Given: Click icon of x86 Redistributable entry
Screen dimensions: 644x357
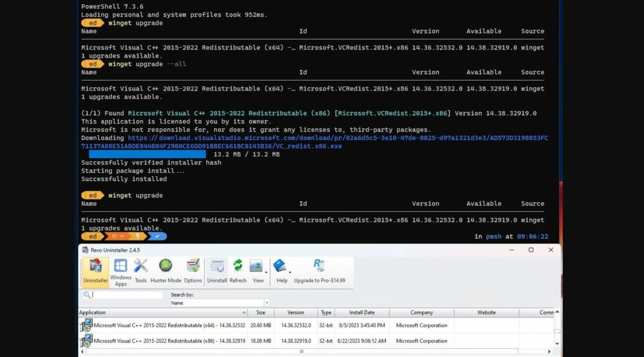Looking at the screenshot, I should click(x=86, y=341).
